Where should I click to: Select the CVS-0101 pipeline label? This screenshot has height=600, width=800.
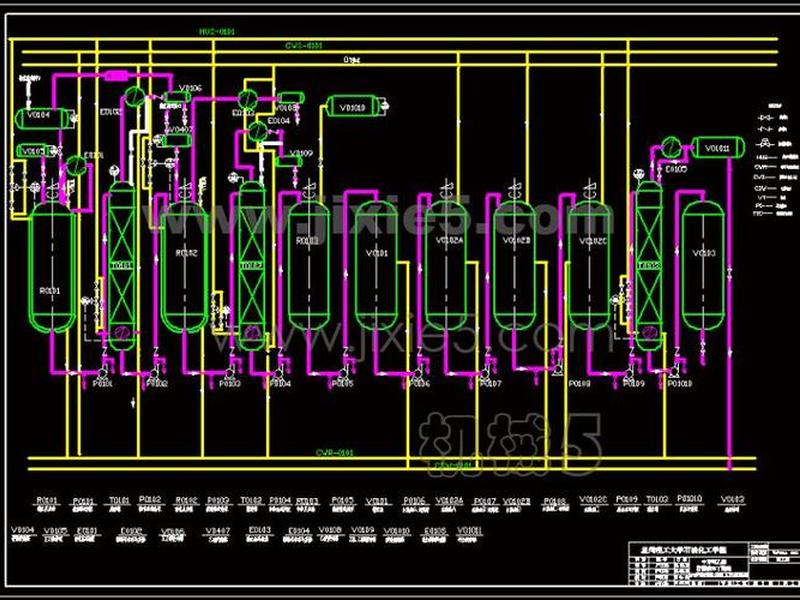(x=304, y=46)
